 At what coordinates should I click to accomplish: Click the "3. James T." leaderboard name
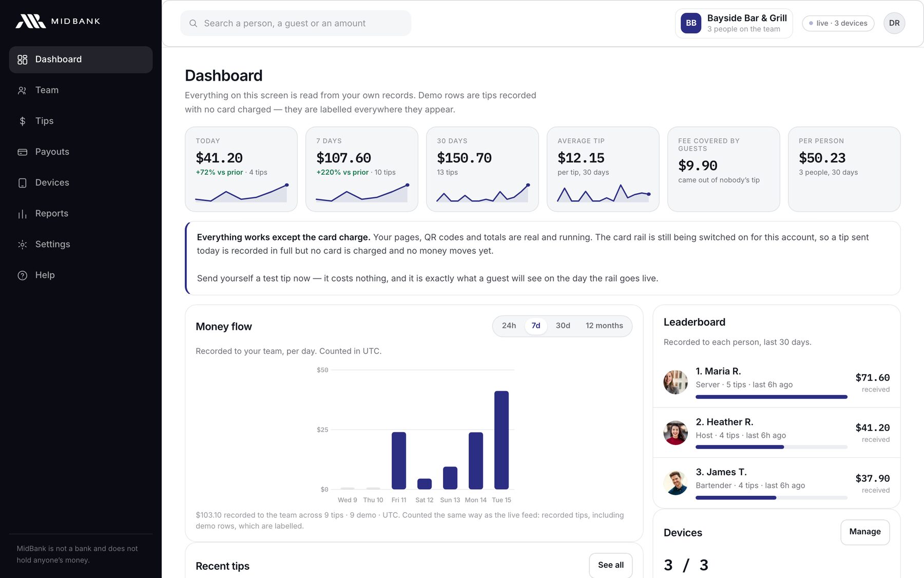point(721,472)
